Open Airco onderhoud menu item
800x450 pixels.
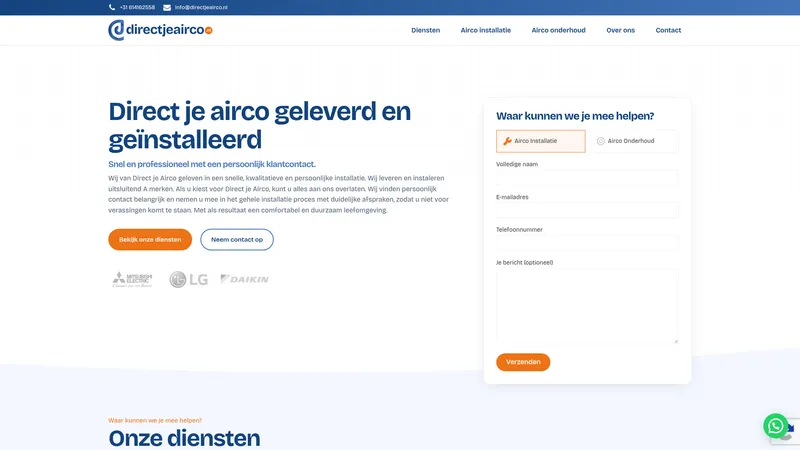(558, 30)
